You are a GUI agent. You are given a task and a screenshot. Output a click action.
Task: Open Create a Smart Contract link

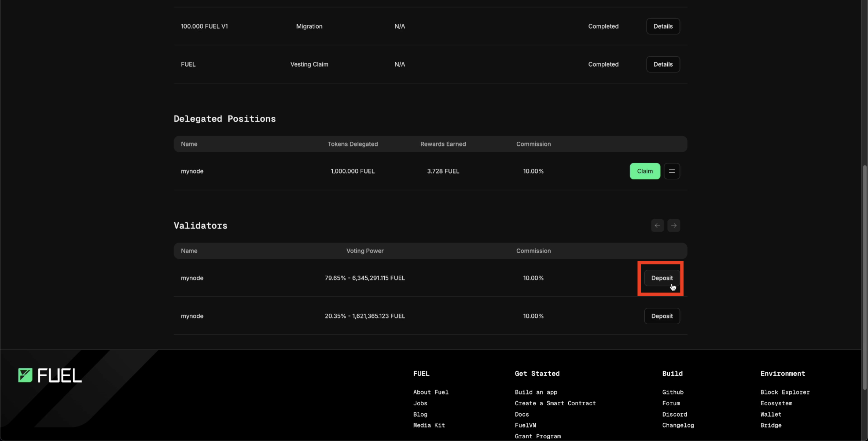pyautogui.click(x=555, y=403)
